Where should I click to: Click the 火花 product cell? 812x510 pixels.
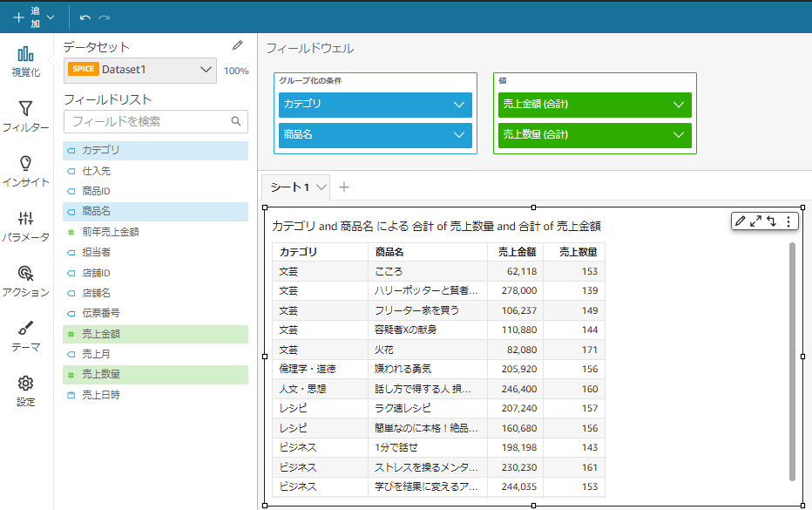(428, 350)
